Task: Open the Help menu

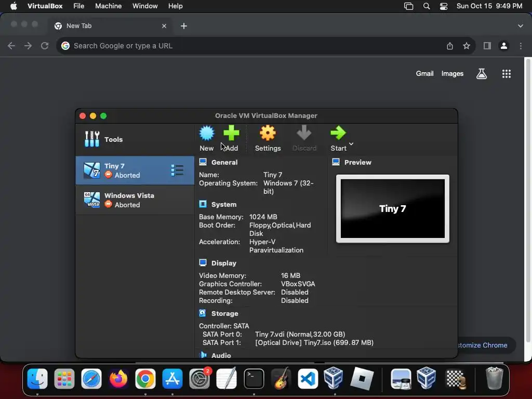Action: point(176,6)
